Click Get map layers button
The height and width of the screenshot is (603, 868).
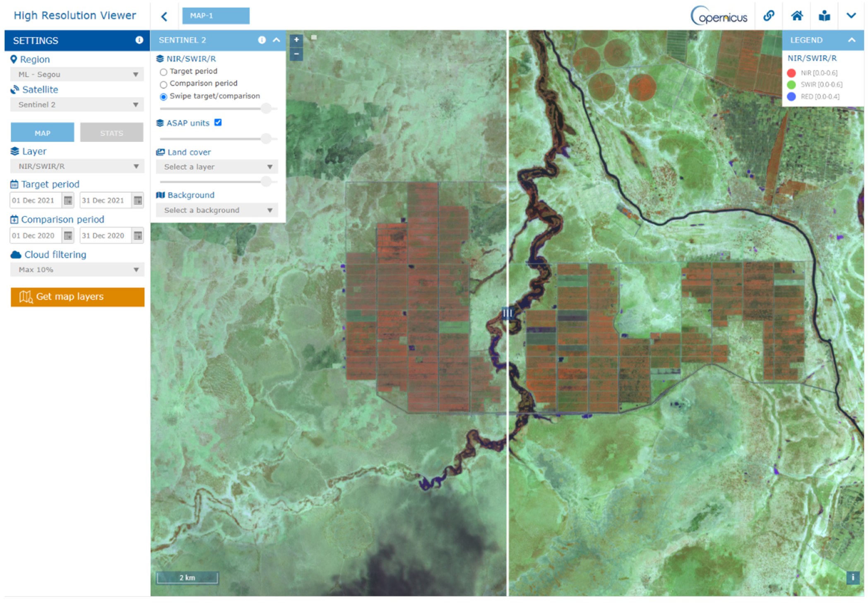click(77, 297)
